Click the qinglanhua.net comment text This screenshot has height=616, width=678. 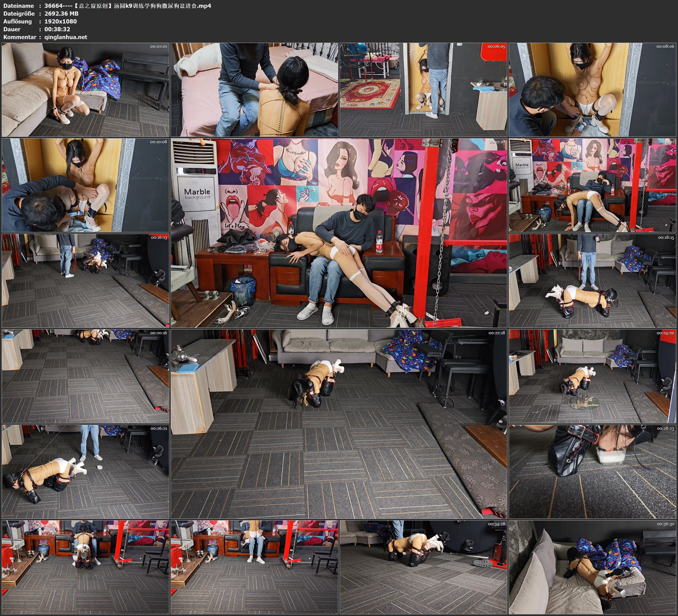click(66, 37)
